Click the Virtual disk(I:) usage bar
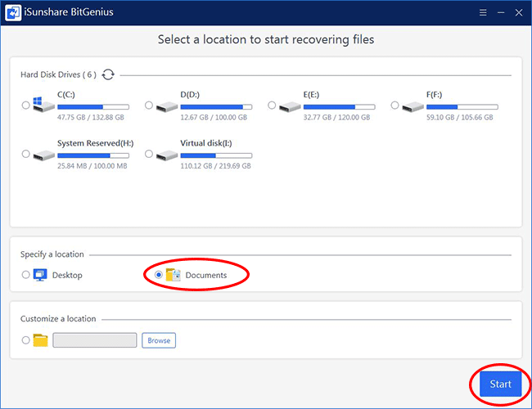Image resolution: width=532 pixels, height=409 pixels. click(215, 155)
